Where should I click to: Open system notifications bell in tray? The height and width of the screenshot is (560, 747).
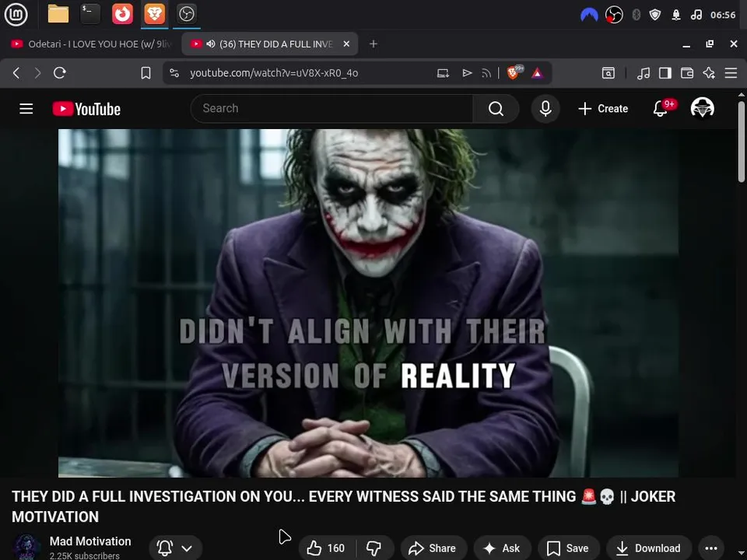click(x=676, y=16)
